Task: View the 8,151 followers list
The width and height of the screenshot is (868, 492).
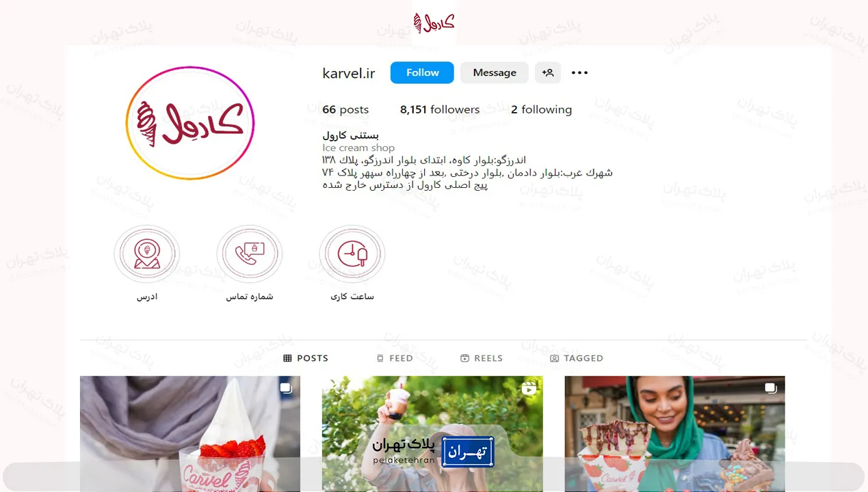Action: click(440, 109)
